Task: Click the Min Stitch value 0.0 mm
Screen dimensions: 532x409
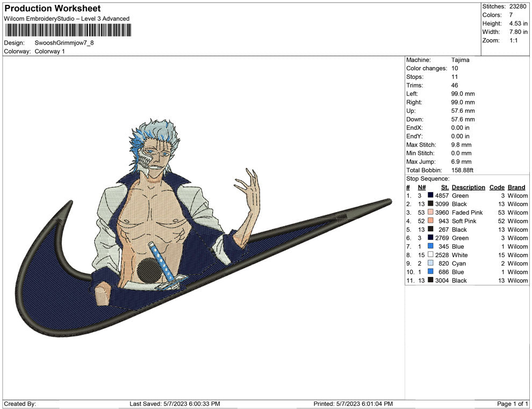Action: [462, 153]
